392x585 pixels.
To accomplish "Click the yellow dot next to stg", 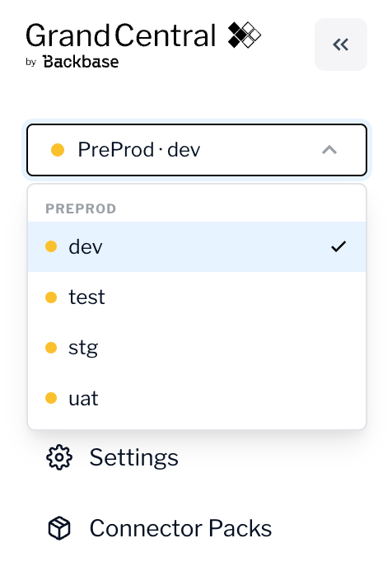I will coord(51,348).
